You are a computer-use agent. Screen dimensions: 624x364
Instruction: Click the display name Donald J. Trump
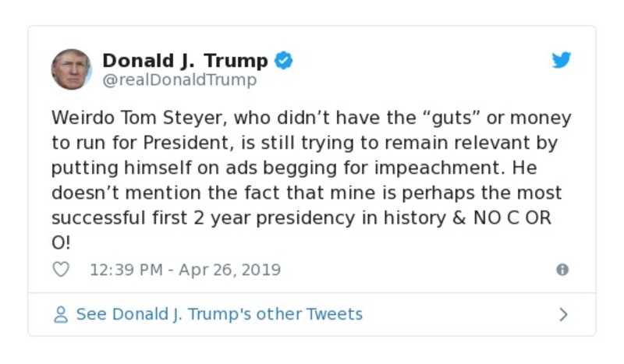[185, 61]
